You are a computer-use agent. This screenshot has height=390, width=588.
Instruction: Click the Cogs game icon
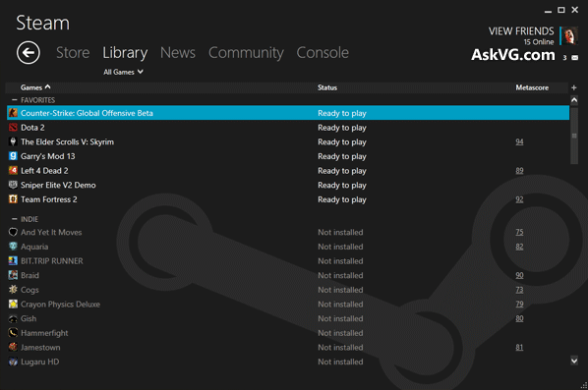pyautogui.click(x=13, y=290)
